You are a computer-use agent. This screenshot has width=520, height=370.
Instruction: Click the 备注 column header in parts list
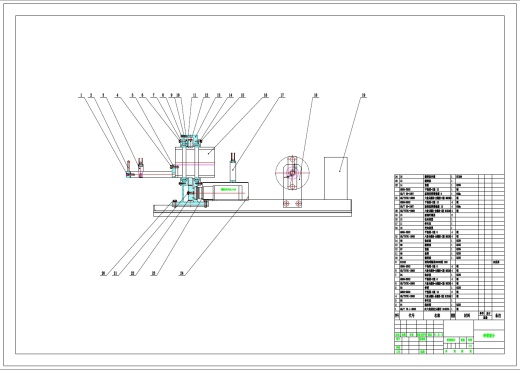point(498,315)
